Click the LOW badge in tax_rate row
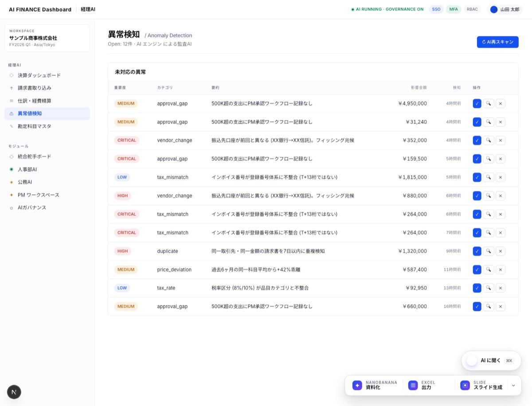The image size is (532, 406). tap(122, 288)
